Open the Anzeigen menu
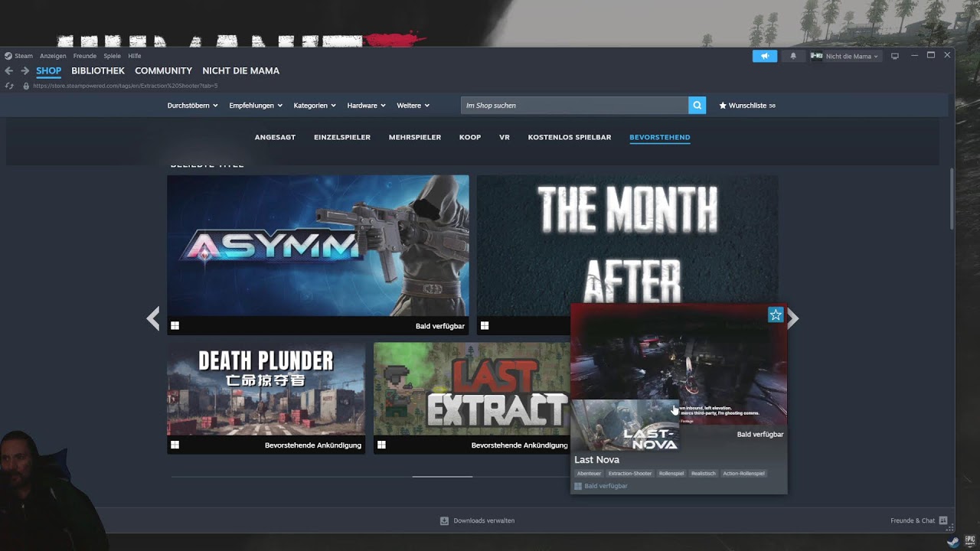The height and width of the screenshot is (551, 980). tap(53, 56)
